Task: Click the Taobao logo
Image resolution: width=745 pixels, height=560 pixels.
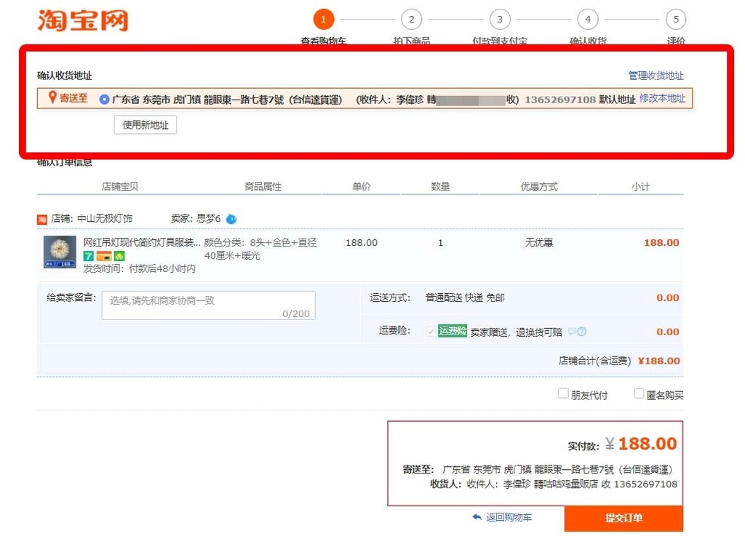Action: click(83, 20)
